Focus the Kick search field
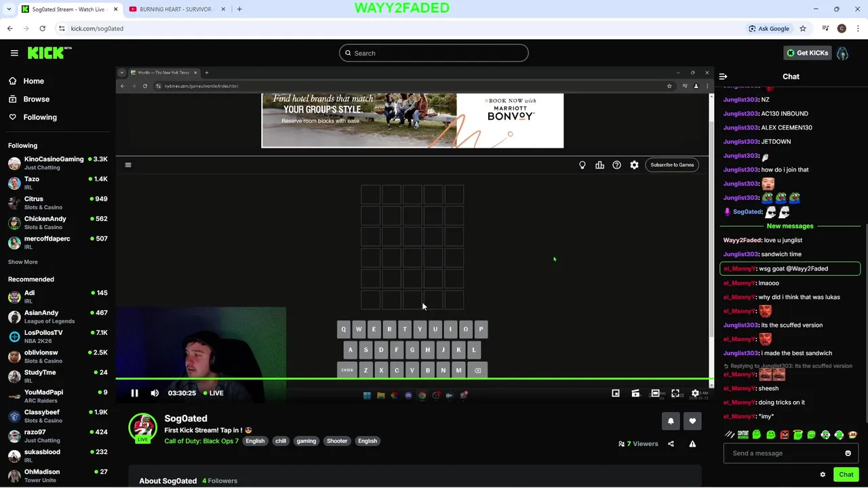The image size is (868, 488). tap(434, 53)
